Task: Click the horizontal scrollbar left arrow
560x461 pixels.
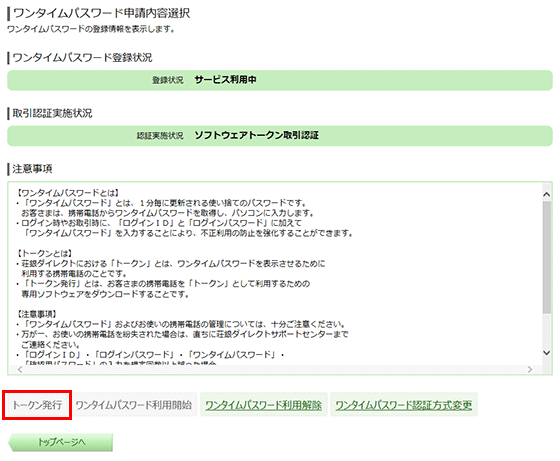Action: pos(20,369)
